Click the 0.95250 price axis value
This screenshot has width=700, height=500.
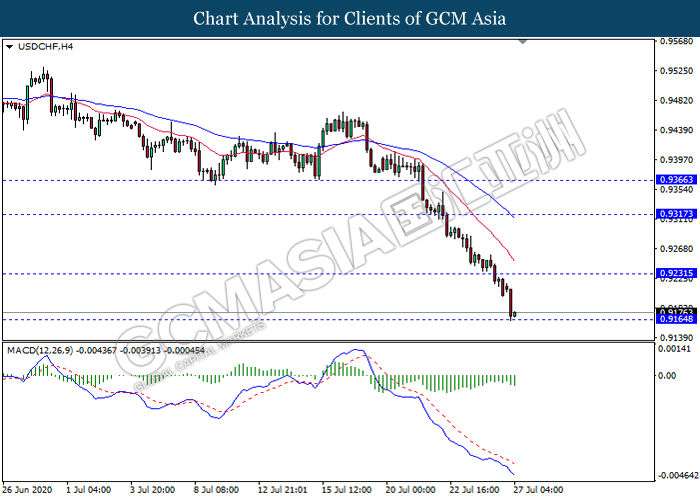(677, 71)
